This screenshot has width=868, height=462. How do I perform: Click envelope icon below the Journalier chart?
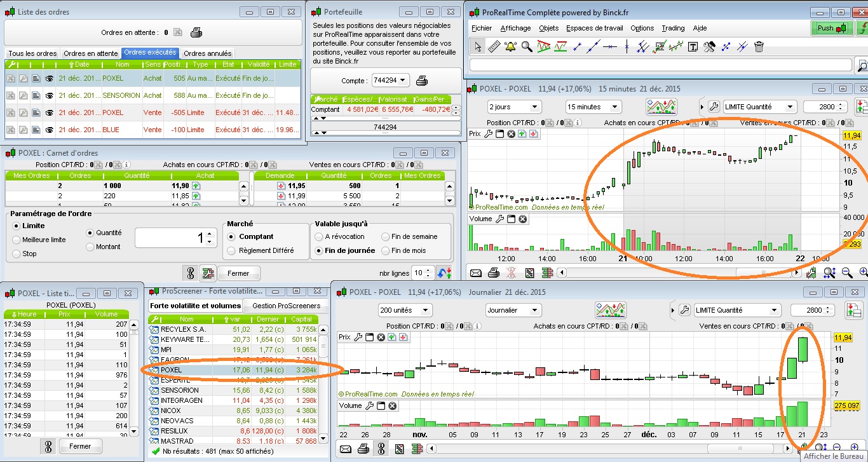tap(346, 449)
